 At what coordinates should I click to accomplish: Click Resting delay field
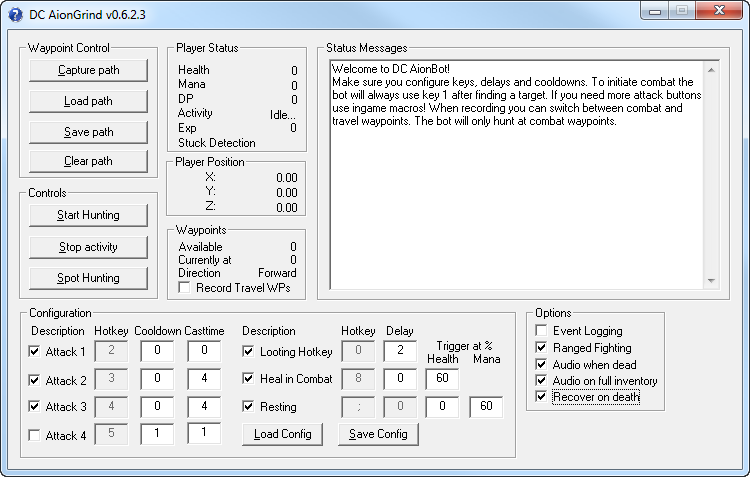click(x=400, y=407)
